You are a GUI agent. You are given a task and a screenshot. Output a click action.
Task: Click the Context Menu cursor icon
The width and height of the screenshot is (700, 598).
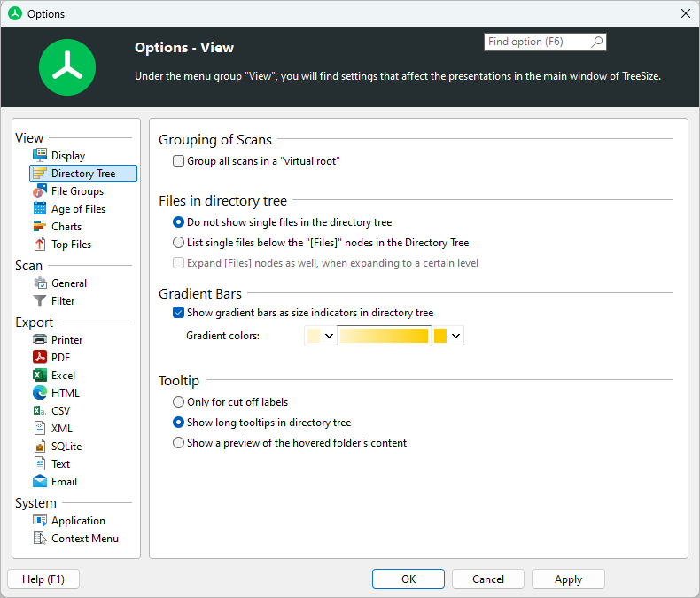[x=40, y=539]
